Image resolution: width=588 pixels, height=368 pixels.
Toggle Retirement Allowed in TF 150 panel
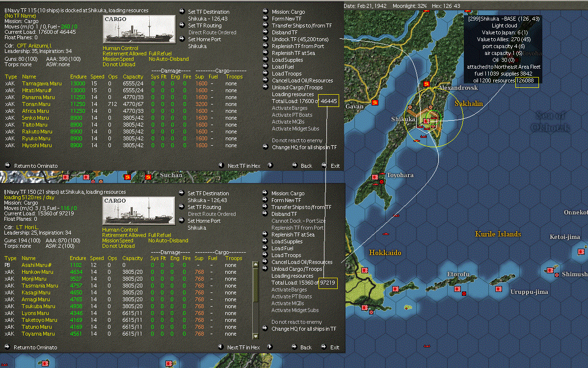click(x=124, y=235)
